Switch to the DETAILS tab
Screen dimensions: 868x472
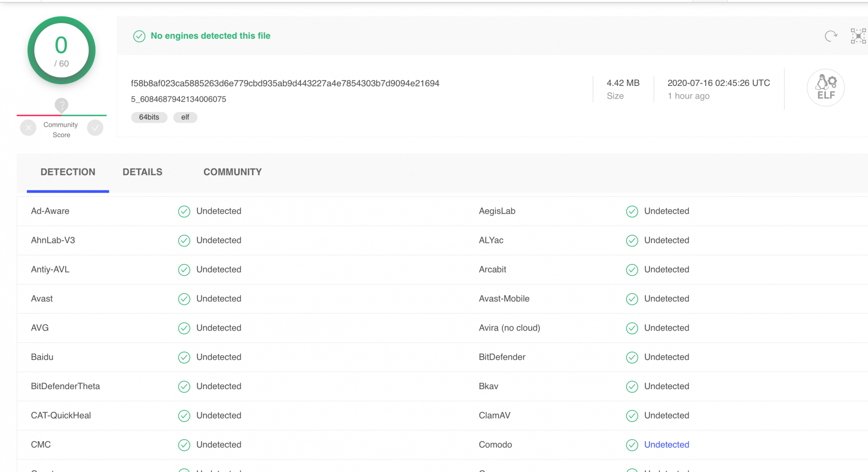142,172
